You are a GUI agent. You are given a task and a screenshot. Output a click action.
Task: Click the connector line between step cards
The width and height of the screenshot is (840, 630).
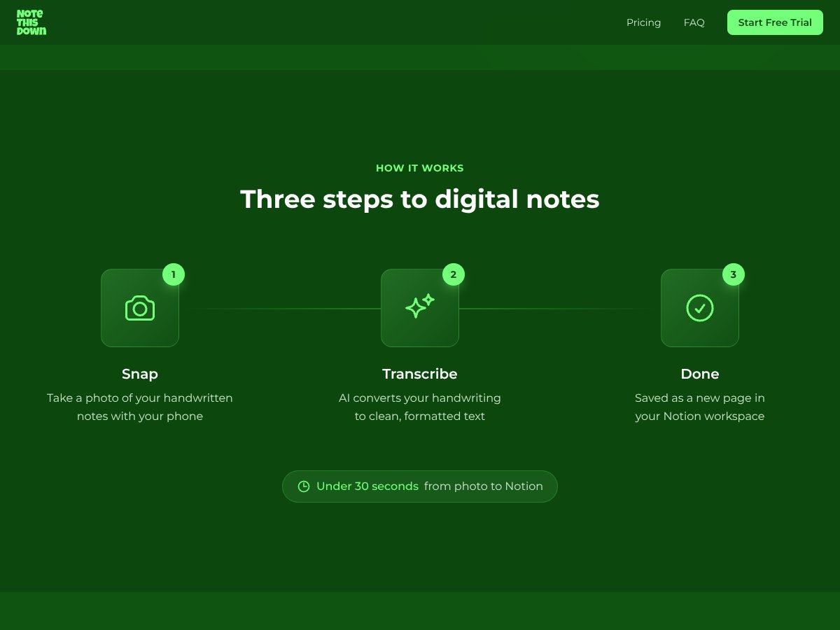click(280, 308)
